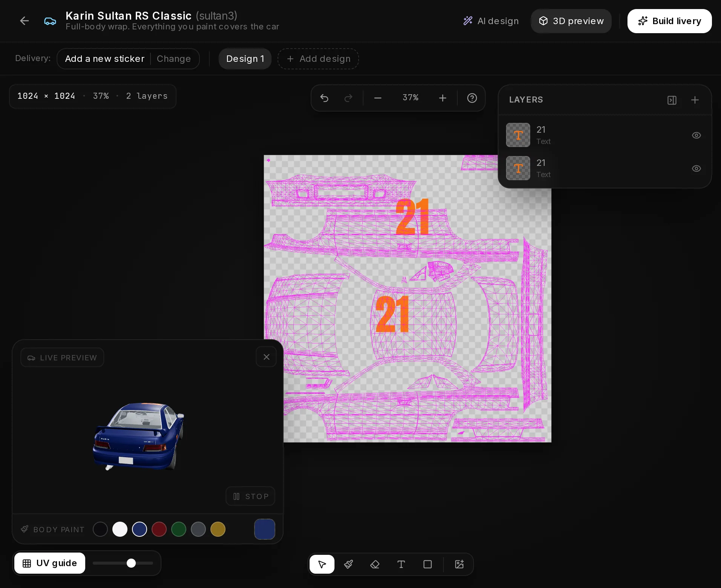
Task: Select the top 21 text layer
Action: (604, 135)
